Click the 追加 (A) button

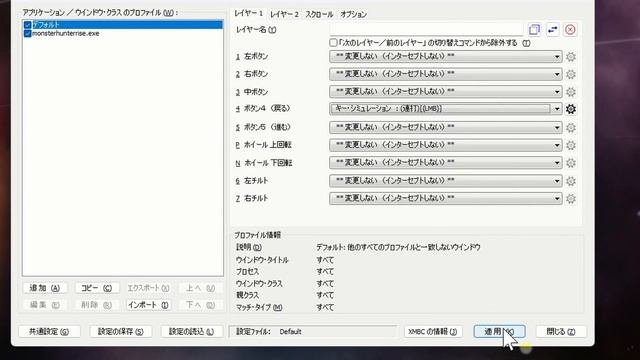click(x=44, y=288)
